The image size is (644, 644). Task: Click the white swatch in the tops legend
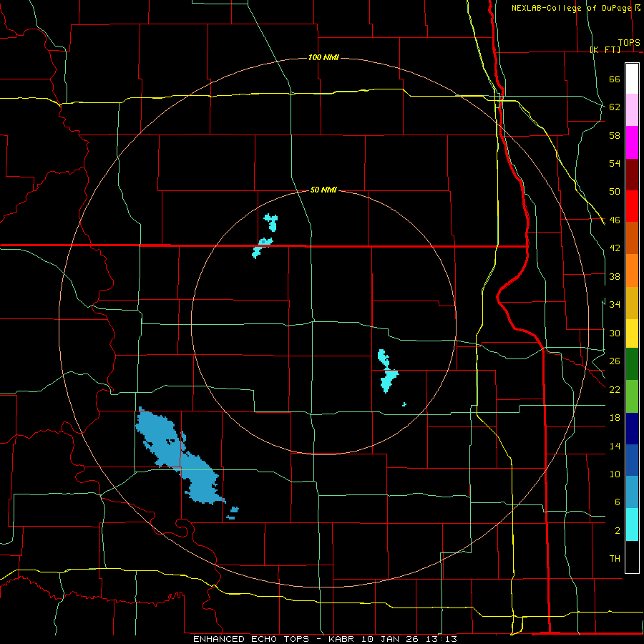point(632,79)
